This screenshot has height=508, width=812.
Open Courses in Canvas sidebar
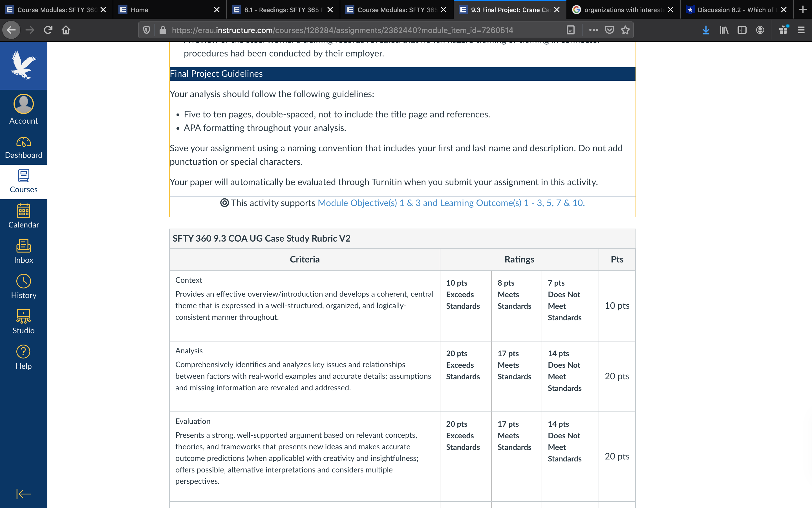point(23,182)
